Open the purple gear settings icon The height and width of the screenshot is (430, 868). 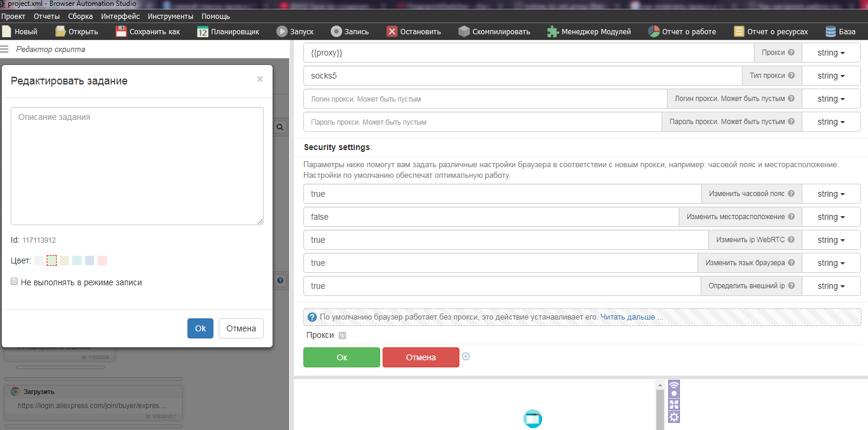coord(674,418)
